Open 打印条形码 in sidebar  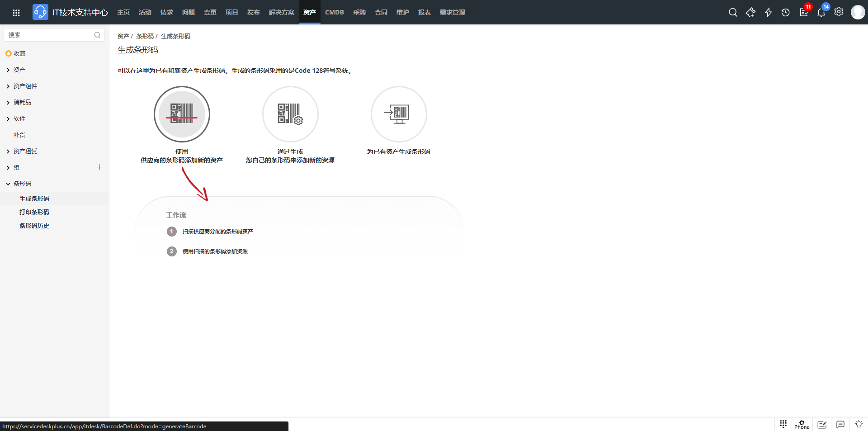point(34,212)
